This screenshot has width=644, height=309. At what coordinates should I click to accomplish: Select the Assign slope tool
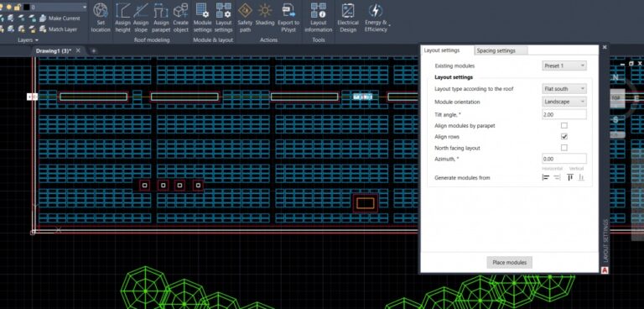click(x=141, y=18)
